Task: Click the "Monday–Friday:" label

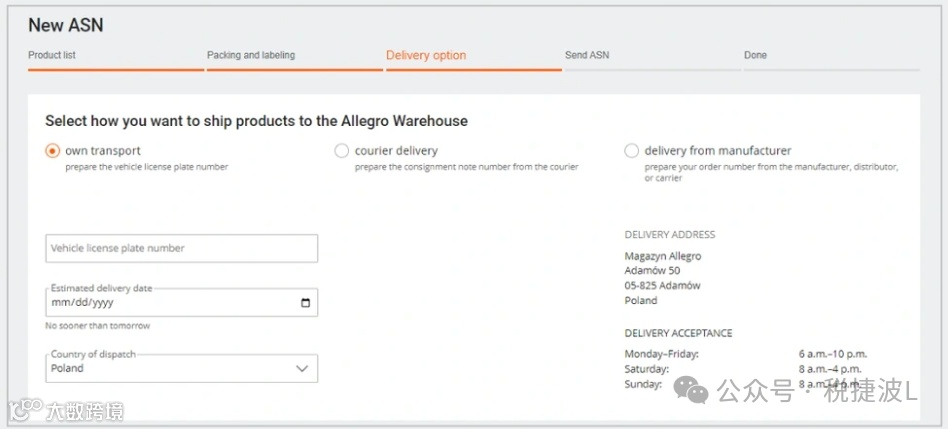Action: click(x=661, y=354)
